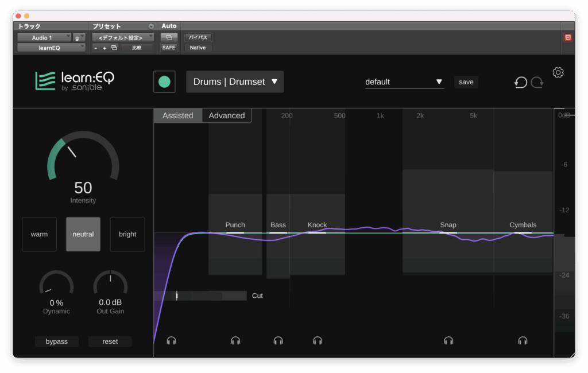Undo the last change
Image resolution: width=588 pixels, height=373 pixels.
[520, 82]
